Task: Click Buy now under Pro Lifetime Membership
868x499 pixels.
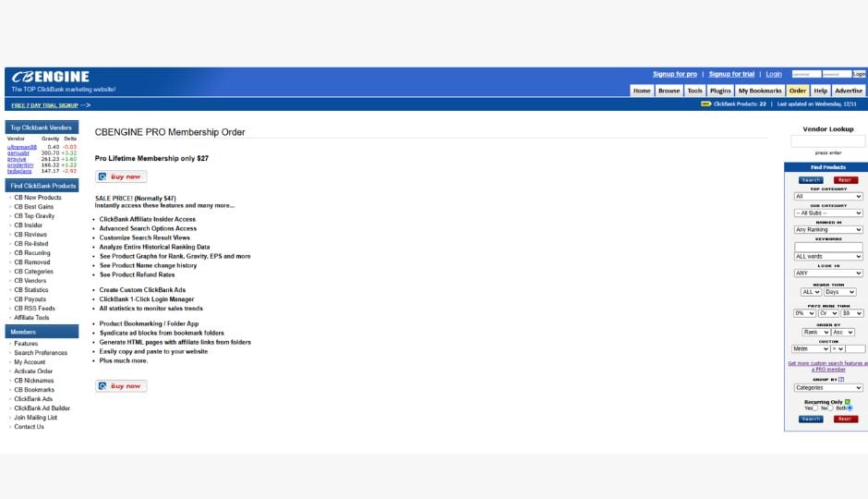Action: point(121,176)
